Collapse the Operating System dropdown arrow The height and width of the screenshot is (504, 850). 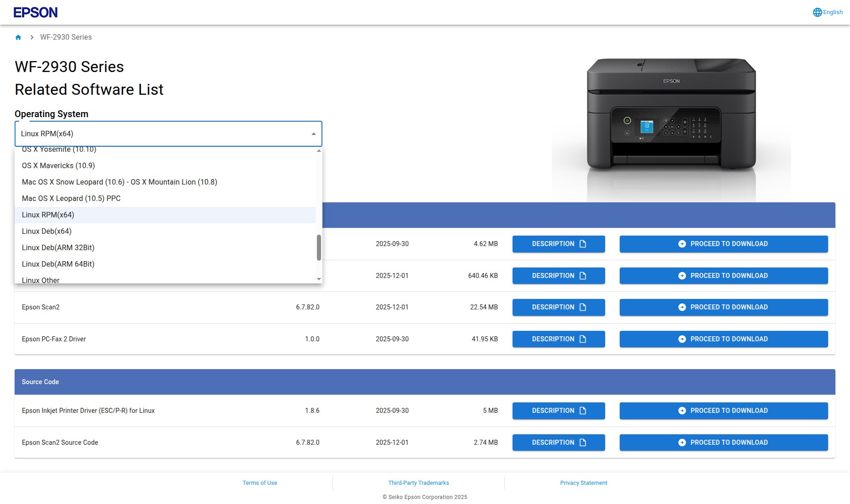tap(313, 134)
